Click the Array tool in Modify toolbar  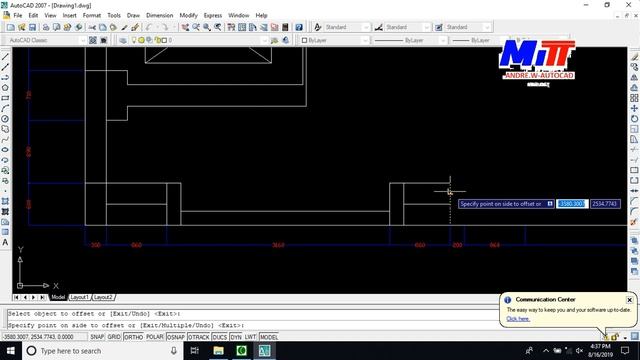tap(634, 98)
